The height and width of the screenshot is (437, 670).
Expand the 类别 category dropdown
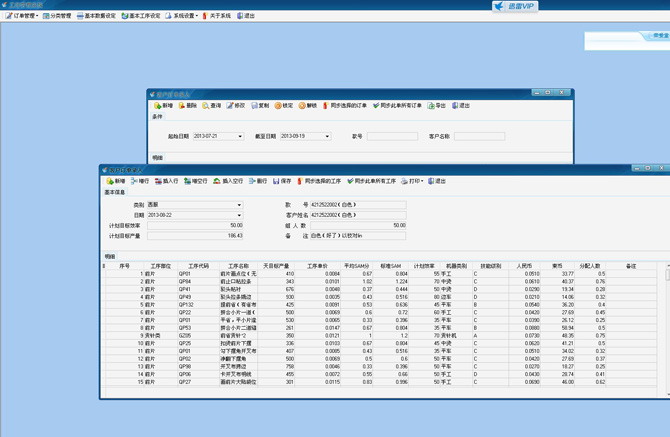point(239,205)
